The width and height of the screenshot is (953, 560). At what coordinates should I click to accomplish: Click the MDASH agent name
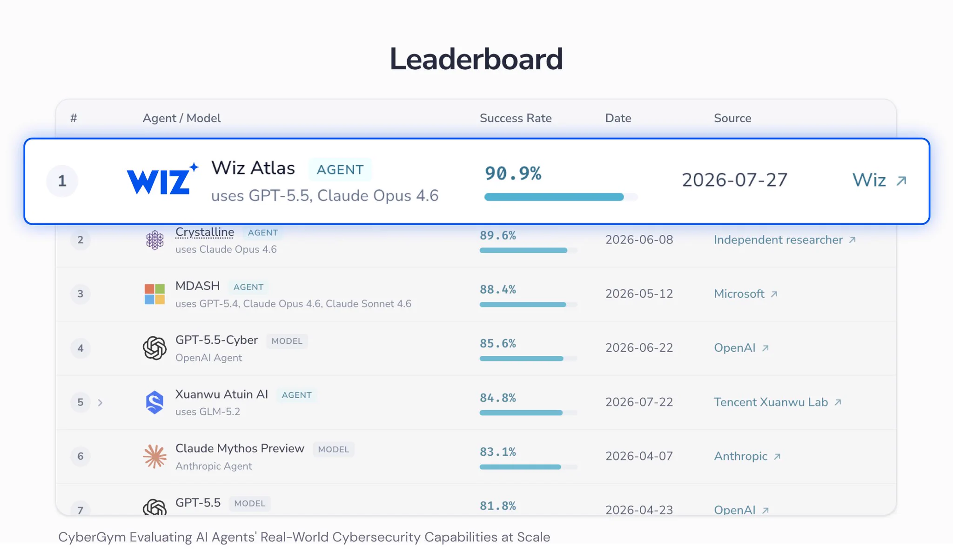click(x=198, y=286)
